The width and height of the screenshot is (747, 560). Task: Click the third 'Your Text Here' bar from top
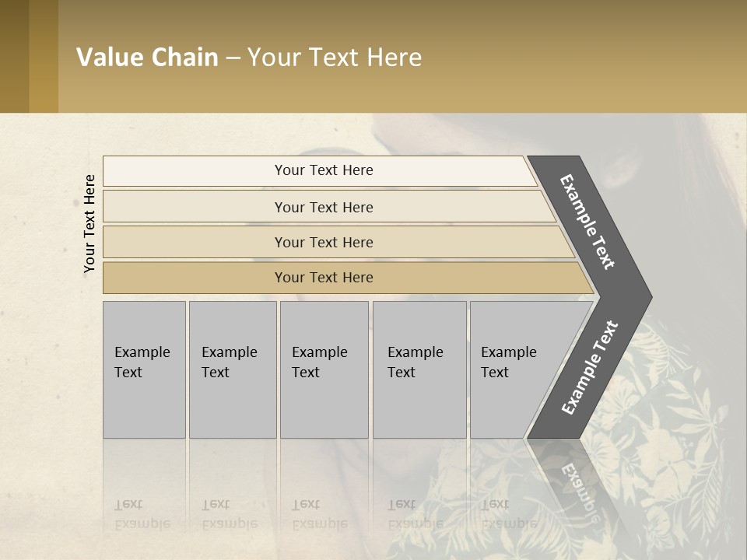tap(324, 242)
